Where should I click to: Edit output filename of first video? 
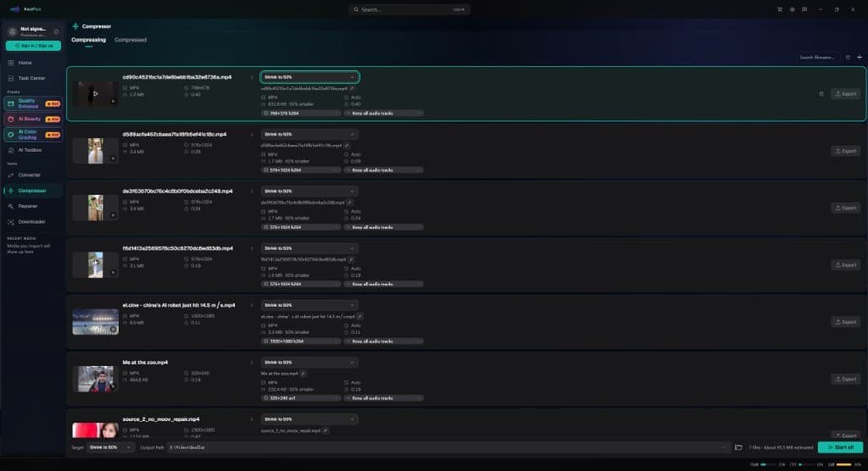[x=352, y=89]
